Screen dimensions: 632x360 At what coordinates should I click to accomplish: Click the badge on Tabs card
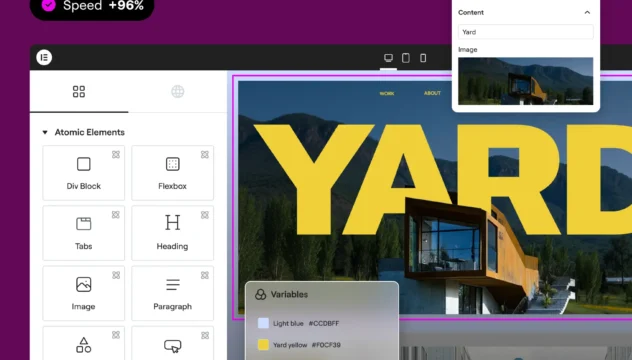(x=116, y=215)
